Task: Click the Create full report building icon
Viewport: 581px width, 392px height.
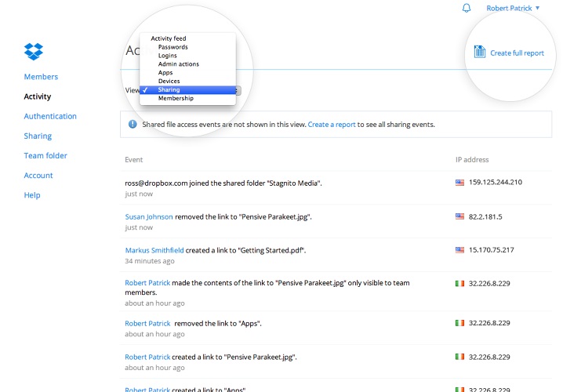Action: (480, 53)
